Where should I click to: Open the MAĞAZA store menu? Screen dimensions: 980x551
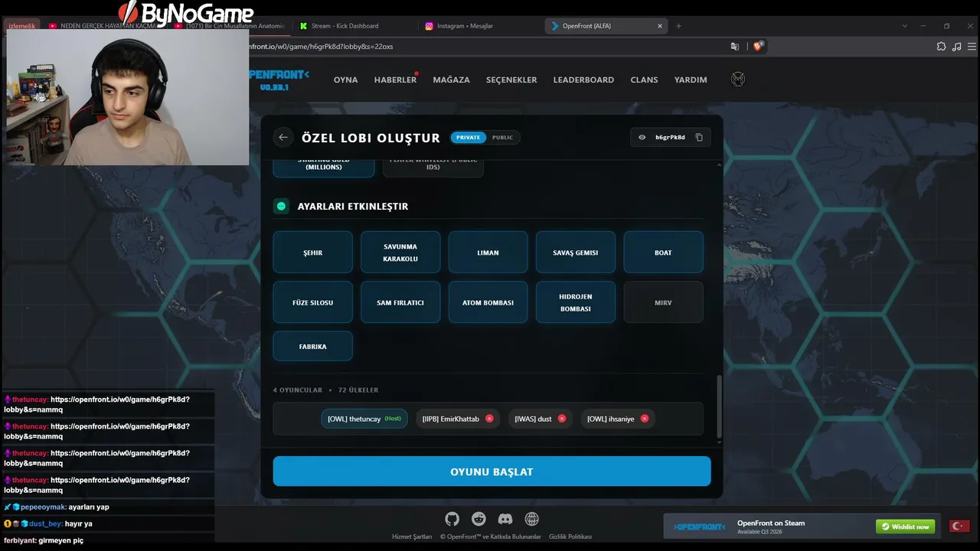pyautogui.click(x=451, y=80)
